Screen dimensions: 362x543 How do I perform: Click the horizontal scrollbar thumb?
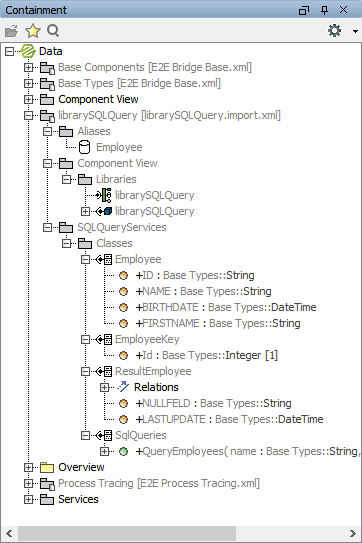tap(127, 533)
